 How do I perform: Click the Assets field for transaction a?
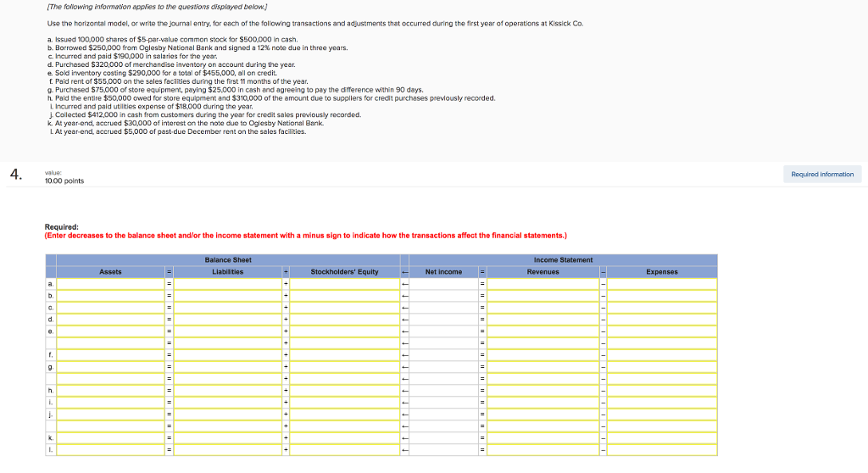110,284
